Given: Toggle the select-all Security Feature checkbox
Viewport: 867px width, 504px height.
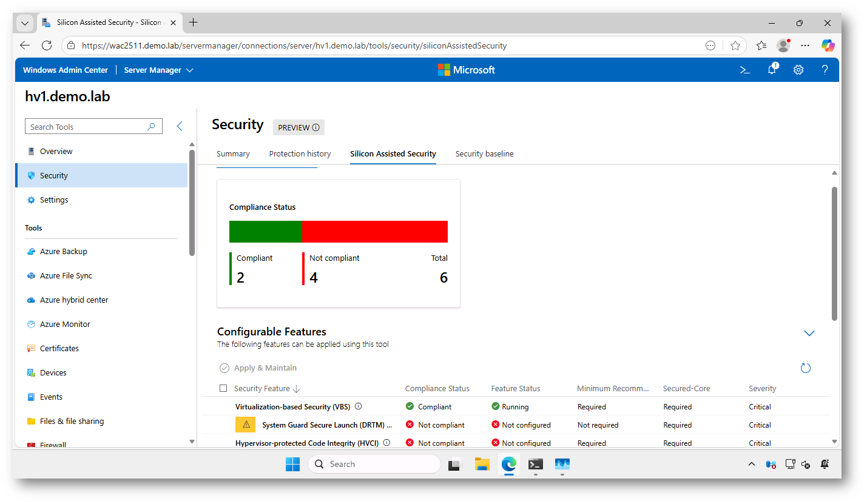Looking at the screenshot, I should pos(223,388).
